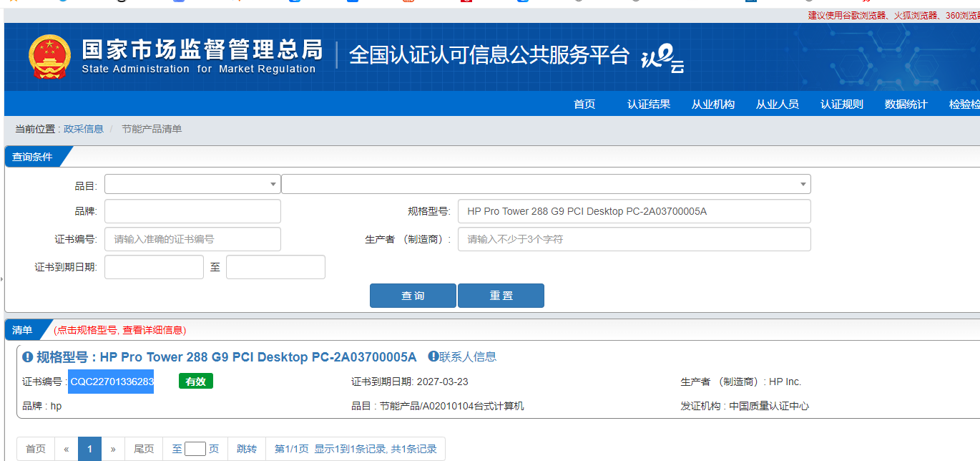This screenshot has width=980, height=461.
Task: Open the 联系人信息 contact link
Action: tap(468, 356)
